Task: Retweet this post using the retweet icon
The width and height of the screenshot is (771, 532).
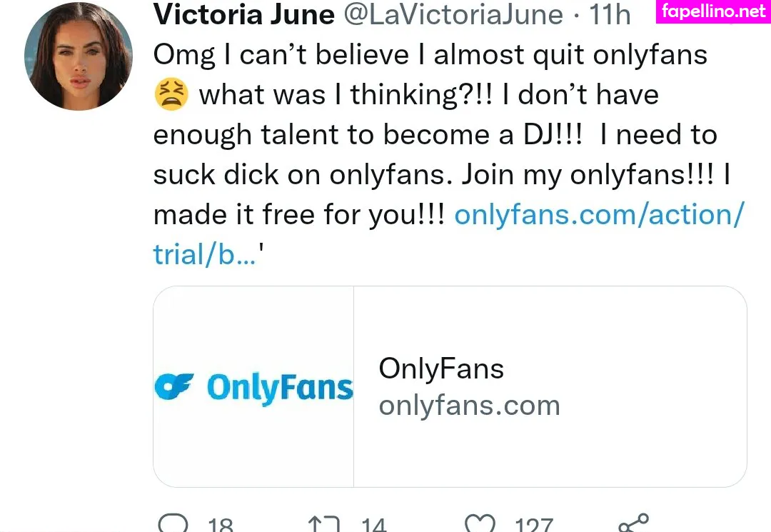Action: [324, 526]
